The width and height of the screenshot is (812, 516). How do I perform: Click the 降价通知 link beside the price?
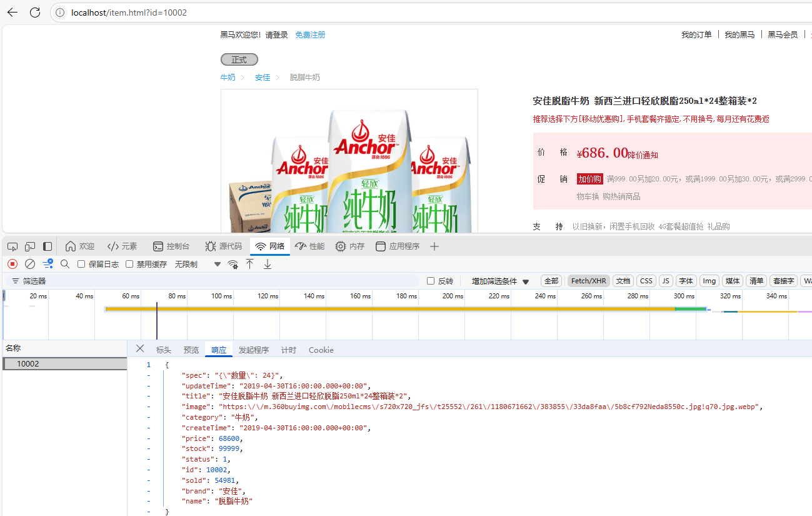tap(643, 155)
